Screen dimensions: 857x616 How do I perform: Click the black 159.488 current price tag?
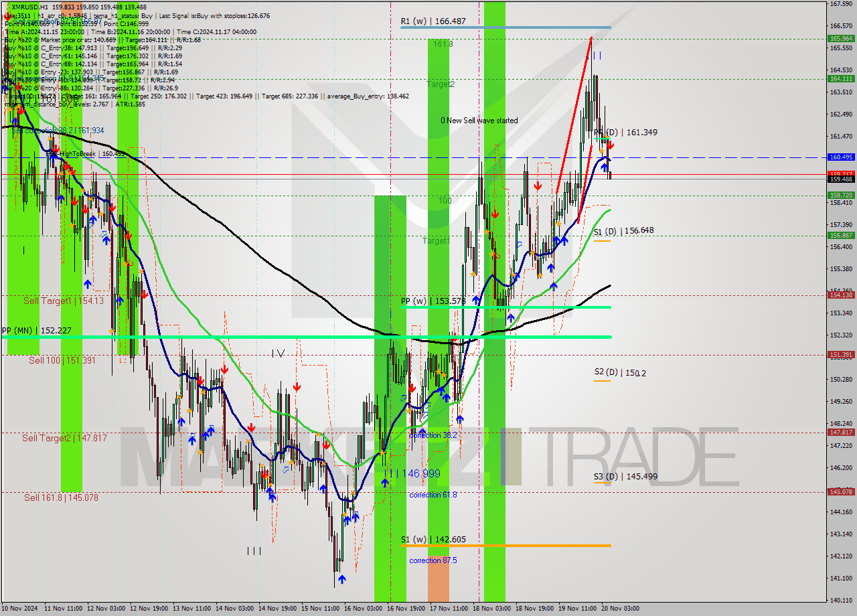pyautogui.click(x=841, y=179)
